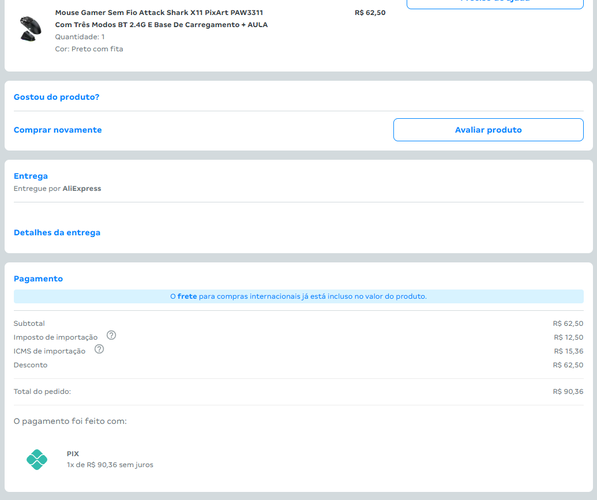
Task: Click the Avaliar produto button
Action: [488, 130]
